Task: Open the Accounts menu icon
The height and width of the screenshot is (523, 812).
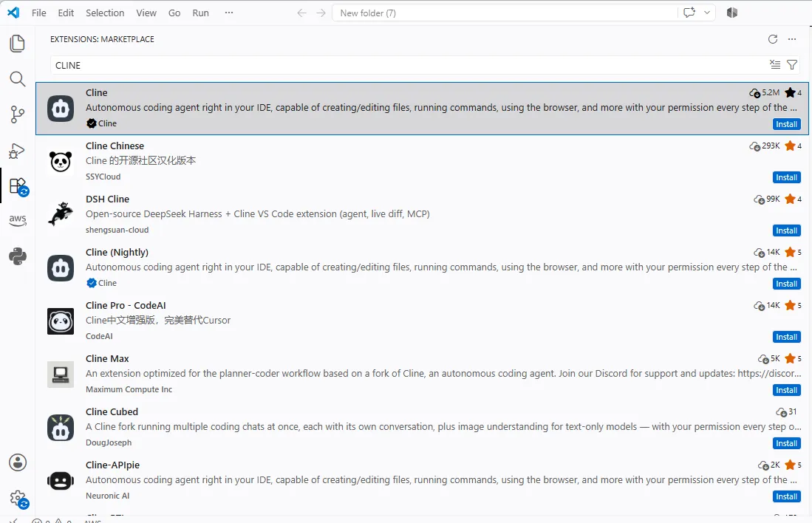Action: point(18,462)
